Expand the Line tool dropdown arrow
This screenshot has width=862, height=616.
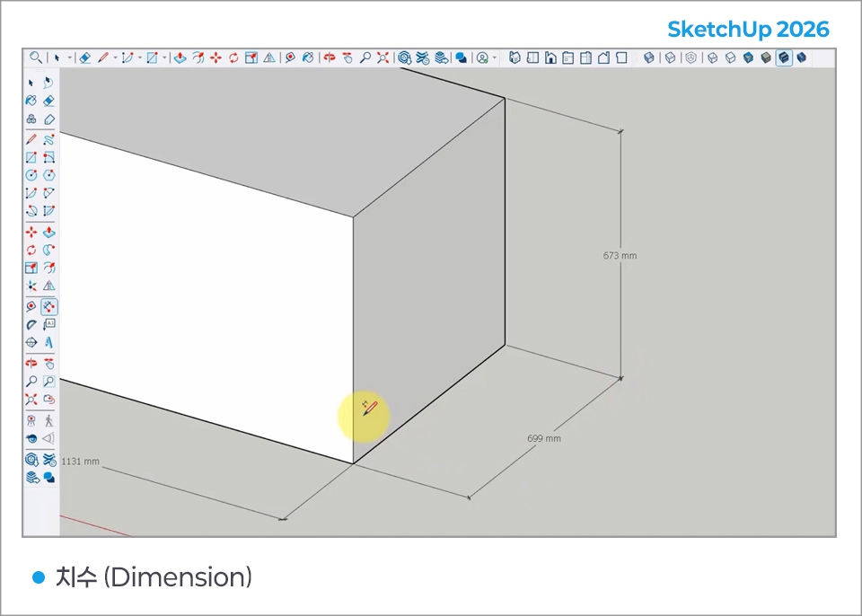[x=115, y=57]
